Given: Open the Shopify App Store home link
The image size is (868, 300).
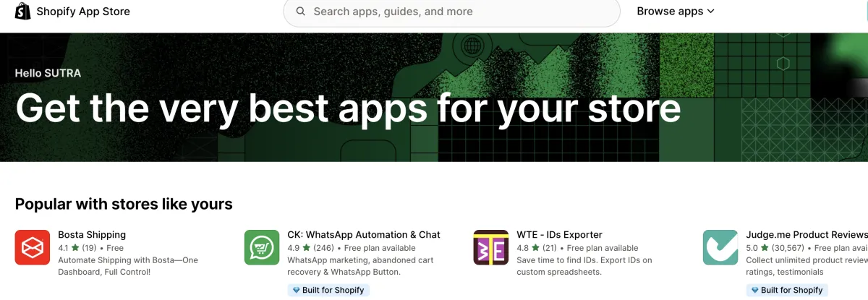Looking at the screenshot, I should pyautogui.click(x=72, y=12).
